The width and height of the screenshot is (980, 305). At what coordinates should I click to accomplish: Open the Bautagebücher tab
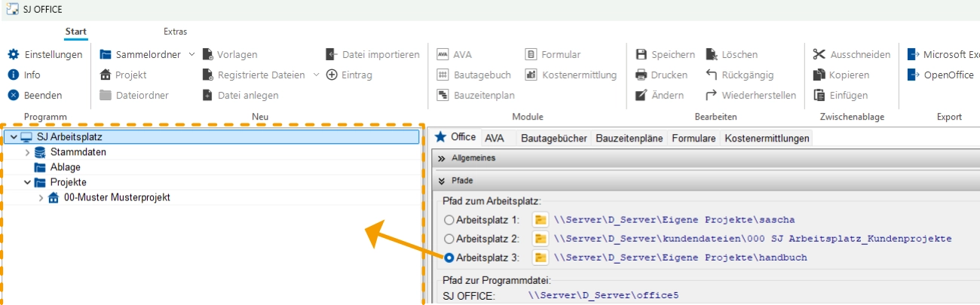click(556, 139)
